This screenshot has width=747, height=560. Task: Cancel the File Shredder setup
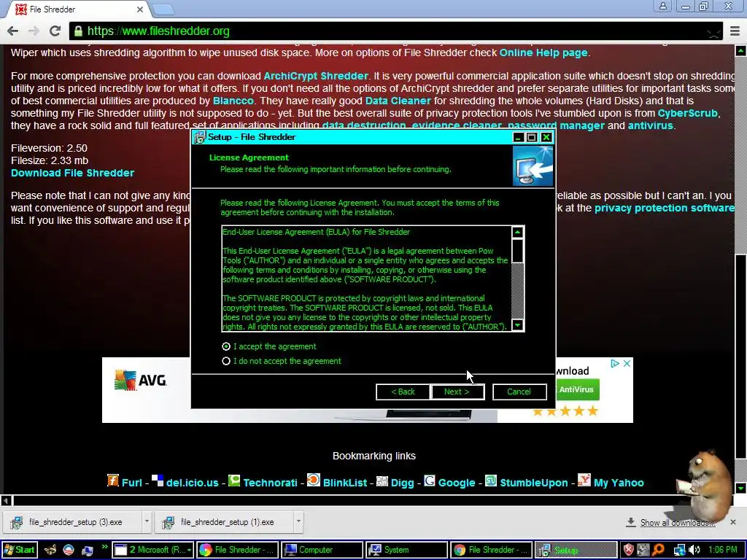click(x=519, y=392)
